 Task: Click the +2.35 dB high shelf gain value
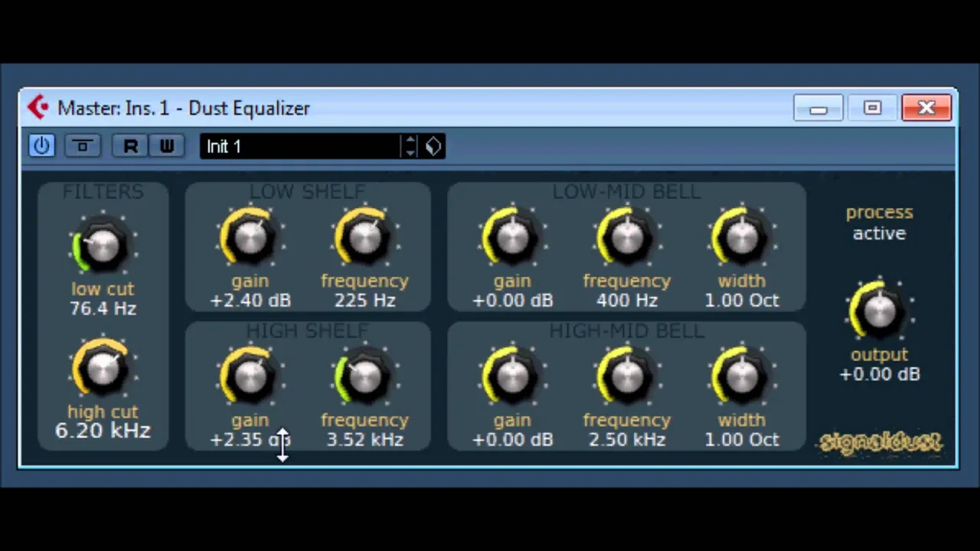(250, 440)
